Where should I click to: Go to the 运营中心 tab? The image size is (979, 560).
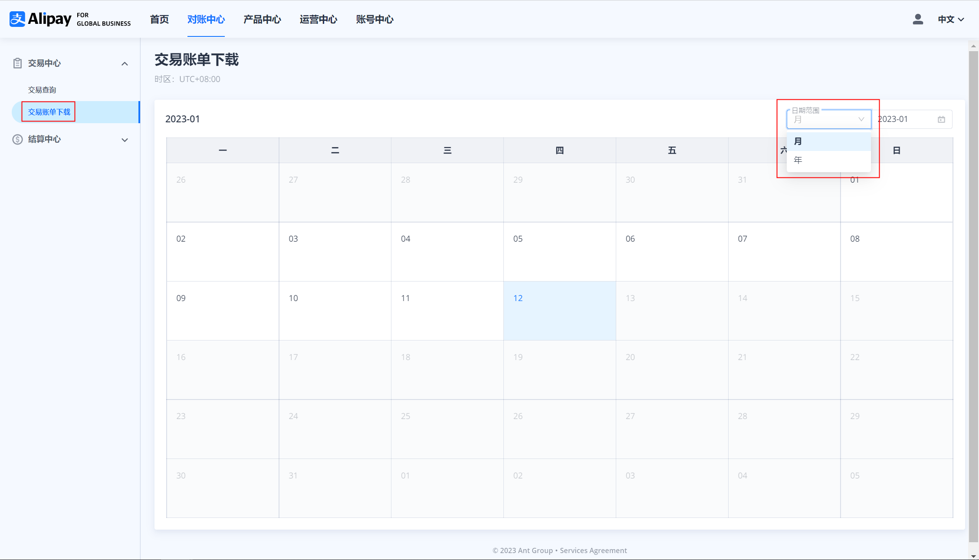click(x=318, y=19)
